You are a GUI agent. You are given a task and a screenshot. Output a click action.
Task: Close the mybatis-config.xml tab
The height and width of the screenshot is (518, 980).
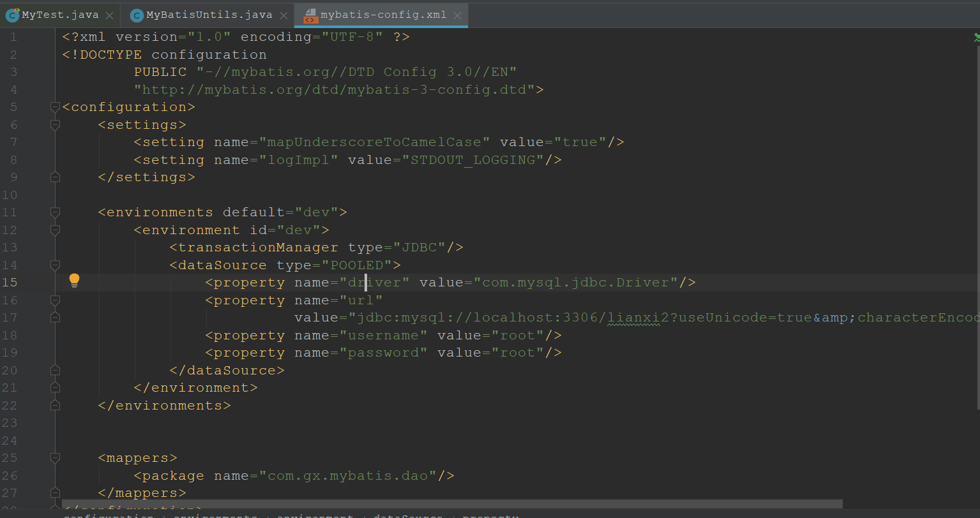(457, 15)
